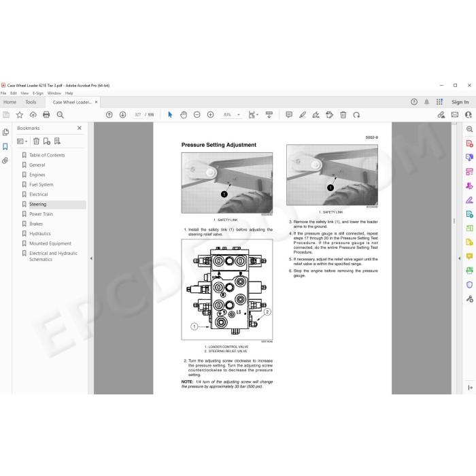Open bookmark options dropdown
Image resolution: width=476 pixels, height=476 pixels.
point(22,141)
